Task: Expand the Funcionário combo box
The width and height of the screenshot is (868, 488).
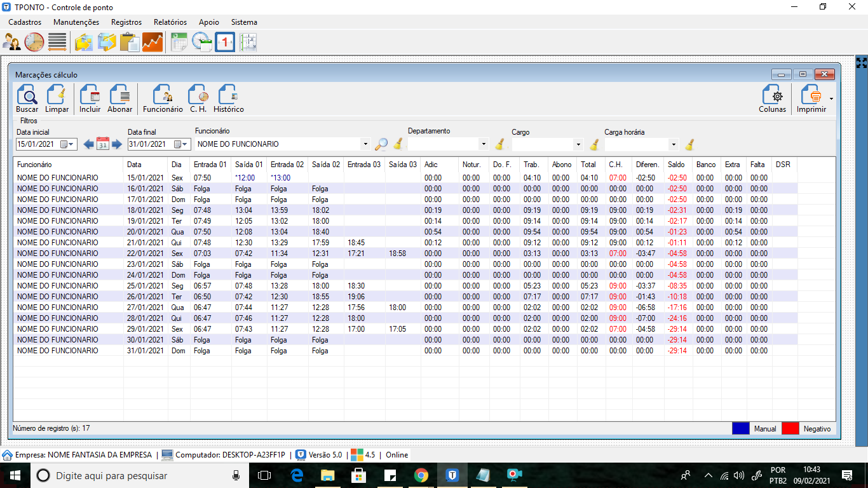Action: [x=365, y=144]
